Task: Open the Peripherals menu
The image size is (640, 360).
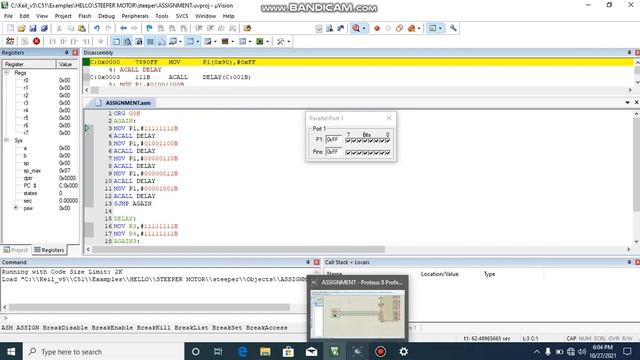Action: point(135,16)
